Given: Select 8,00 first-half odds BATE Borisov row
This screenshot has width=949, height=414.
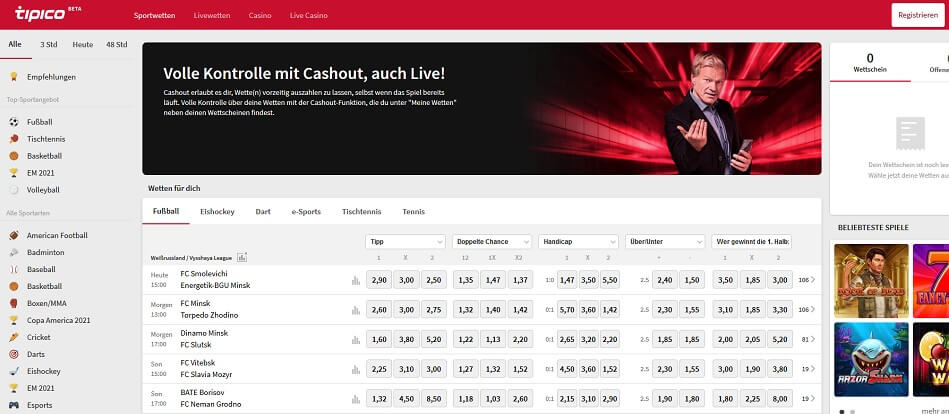Looking at the screenshot, I should 780,398.
